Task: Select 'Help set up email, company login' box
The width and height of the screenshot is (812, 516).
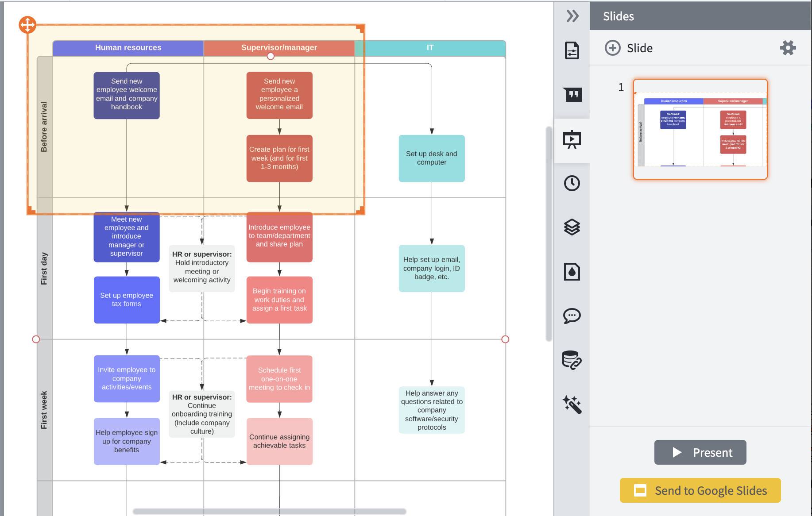Action: 432,269
